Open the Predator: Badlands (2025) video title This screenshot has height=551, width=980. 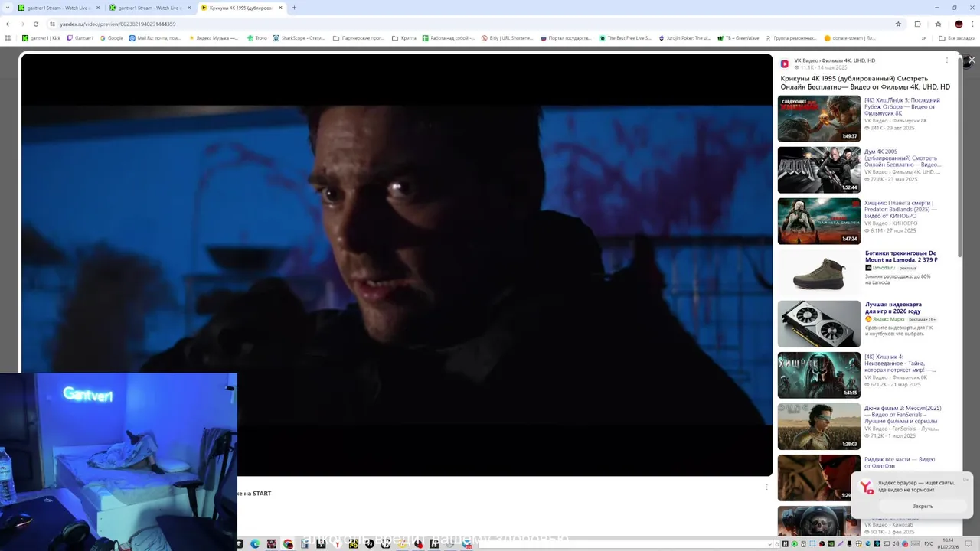pos(900,209)
